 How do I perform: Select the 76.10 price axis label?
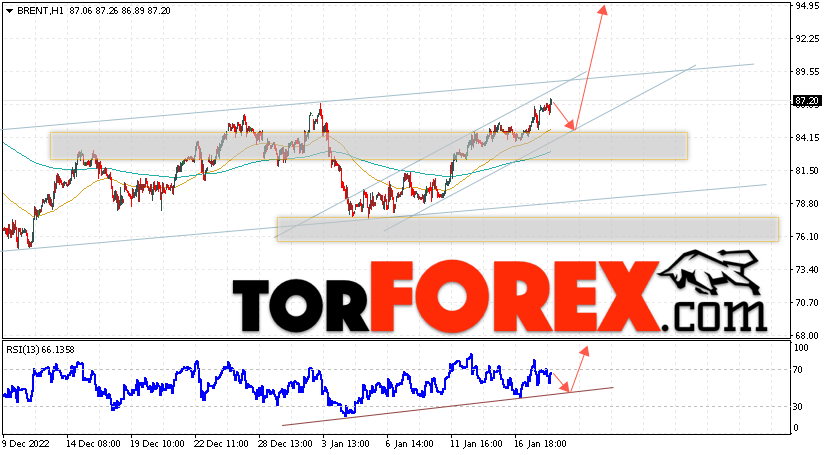807,236
